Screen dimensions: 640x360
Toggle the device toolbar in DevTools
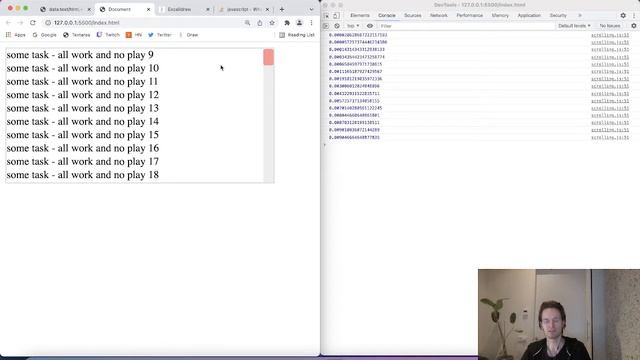[x=336, y=16]
